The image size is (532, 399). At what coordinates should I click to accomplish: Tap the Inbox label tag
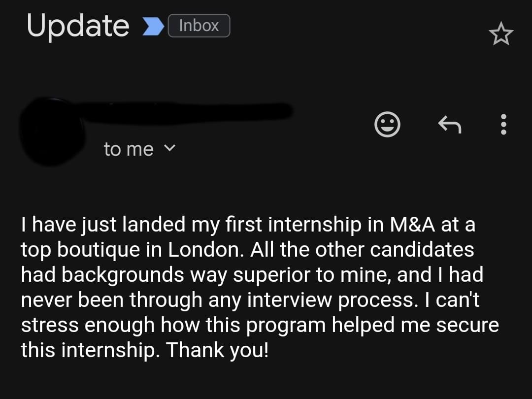[x=199, y=26]
